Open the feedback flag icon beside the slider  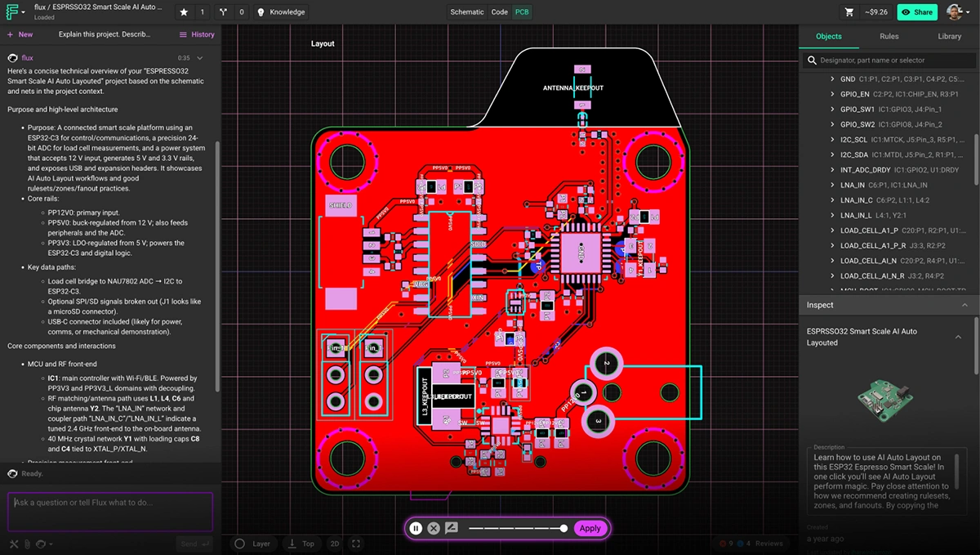452,528
